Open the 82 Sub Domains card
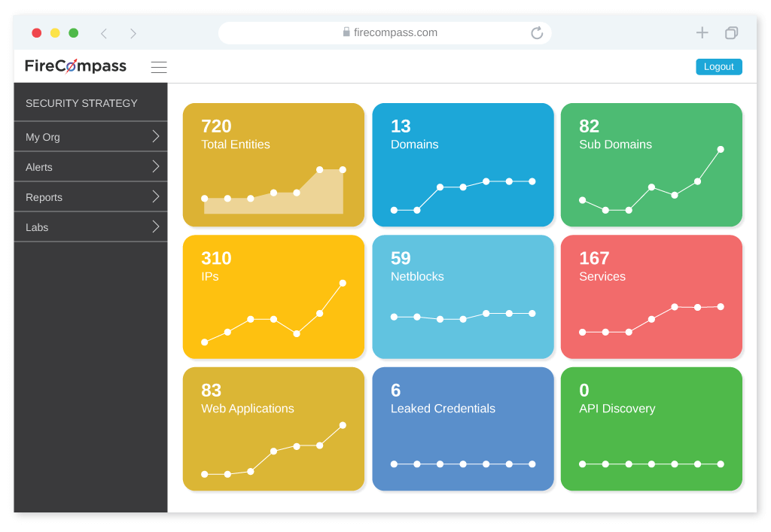Screen dimensions: 771x532 pos(651,165)
